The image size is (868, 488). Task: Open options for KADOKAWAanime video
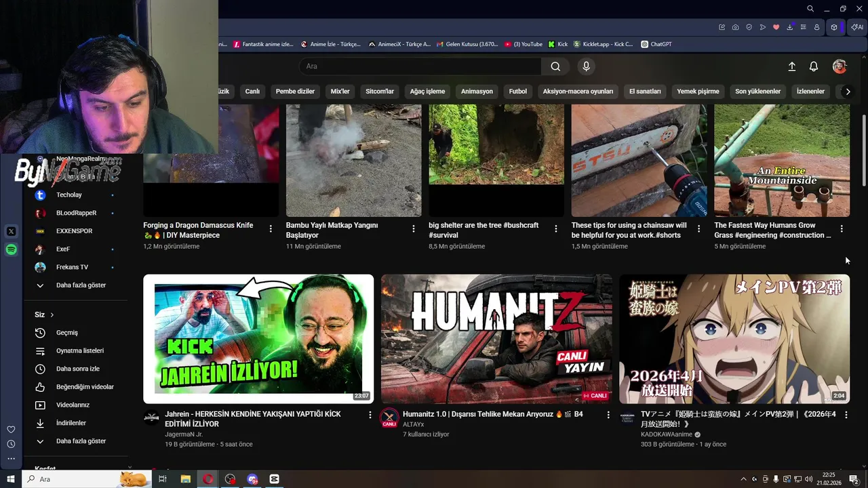click(846, 415)
